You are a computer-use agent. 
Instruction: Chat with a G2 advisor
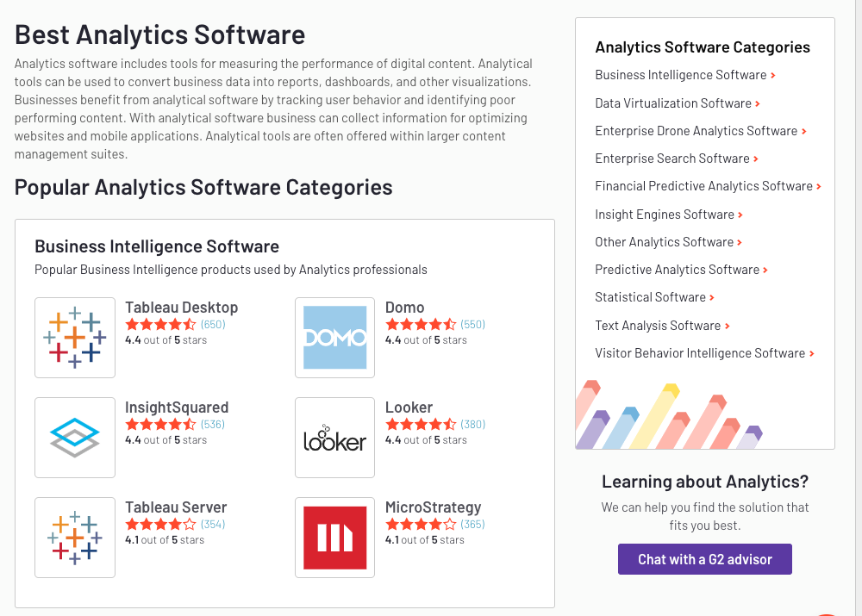705,559
